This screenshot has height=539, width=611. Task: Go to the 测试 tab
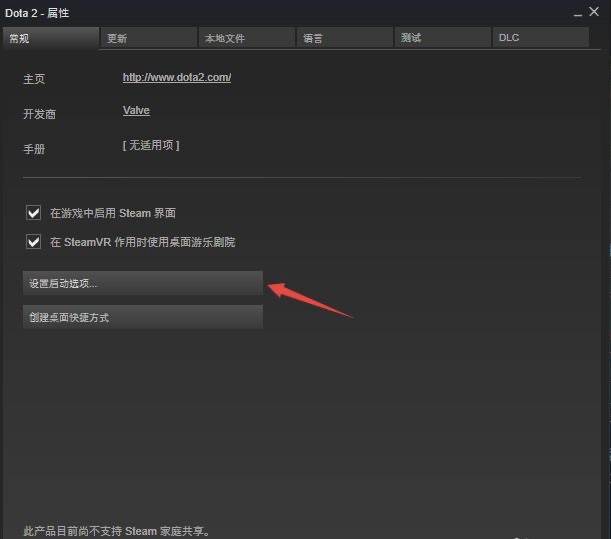(443, 38)
